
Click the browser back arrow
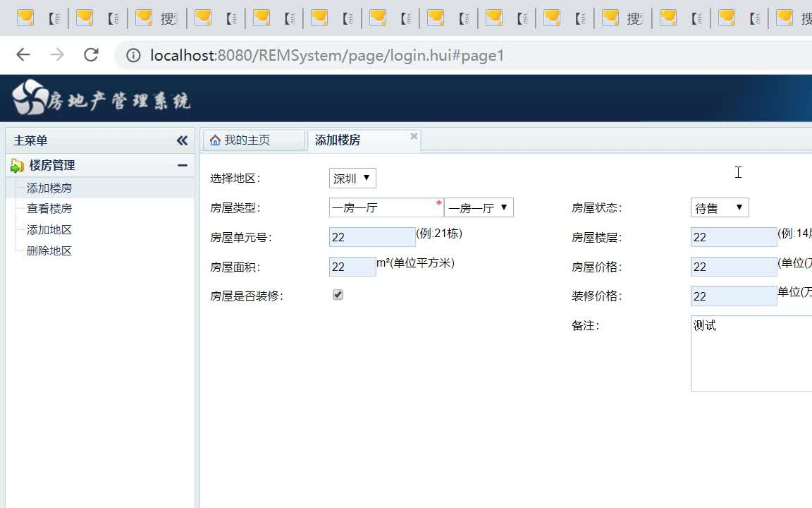tap(23, 54)
